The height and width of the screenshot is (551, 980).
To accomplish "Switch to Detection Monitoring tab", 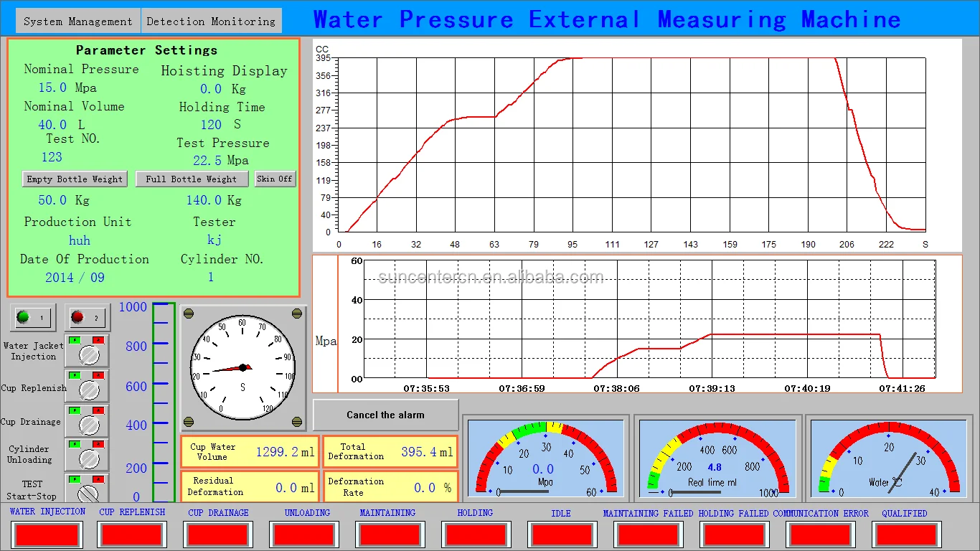I will [211, 22].
